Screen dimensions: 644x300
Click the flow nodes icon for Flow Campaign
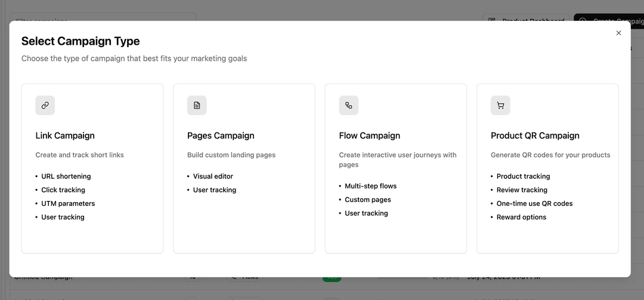pos(348,106)
